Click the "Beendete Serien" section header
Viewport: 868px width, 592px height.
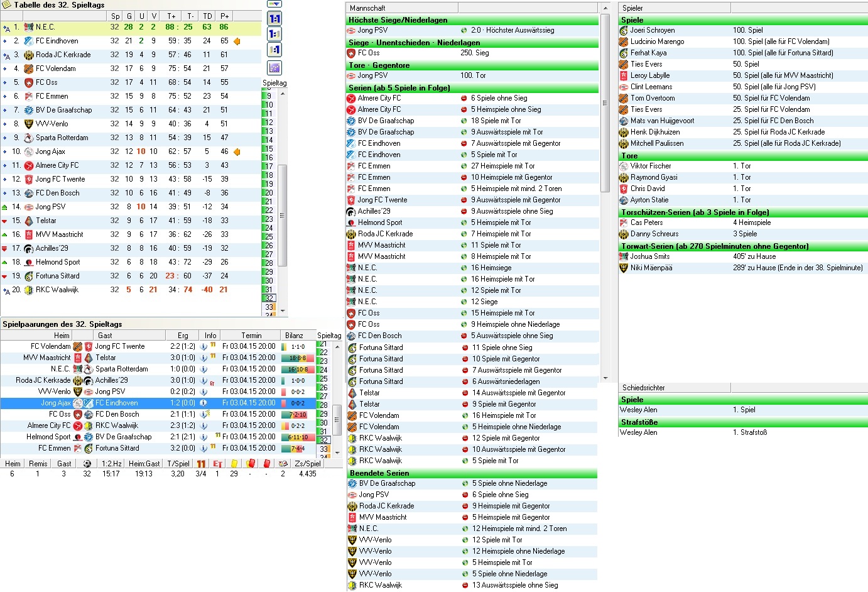[472, 473]
